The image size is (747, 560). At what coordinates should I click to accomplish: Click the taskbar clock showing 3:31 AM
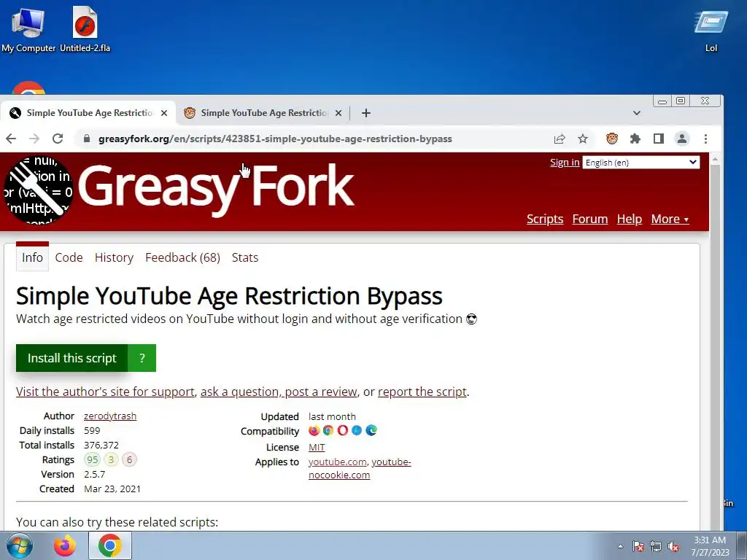(x=710, y=546)
